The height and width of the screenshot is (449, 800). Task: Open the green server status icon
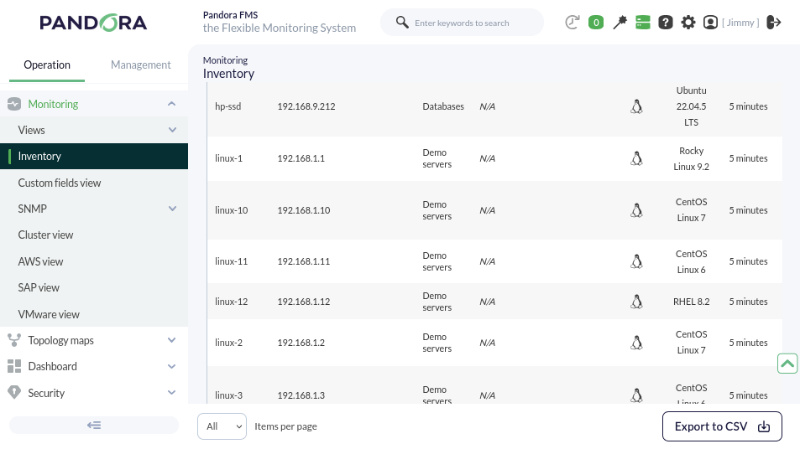pos(643,22)
